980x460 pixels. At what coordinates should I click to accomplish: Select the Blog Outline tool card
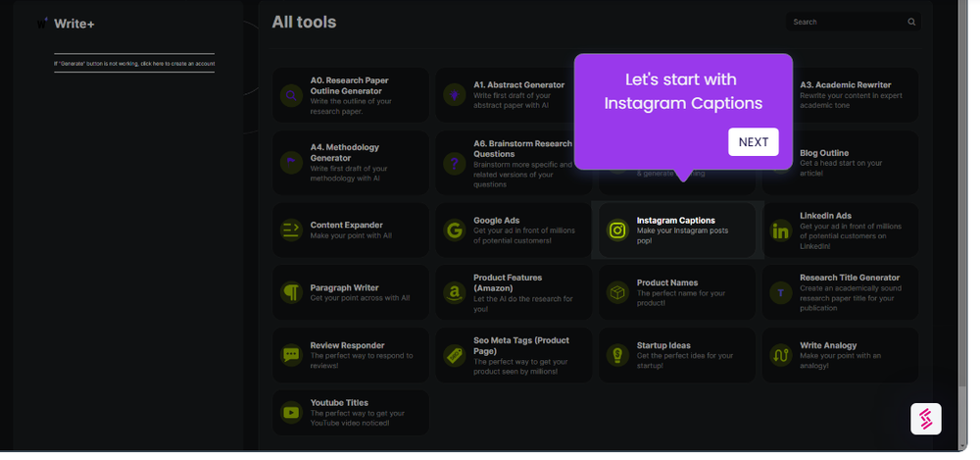point(840,163)
